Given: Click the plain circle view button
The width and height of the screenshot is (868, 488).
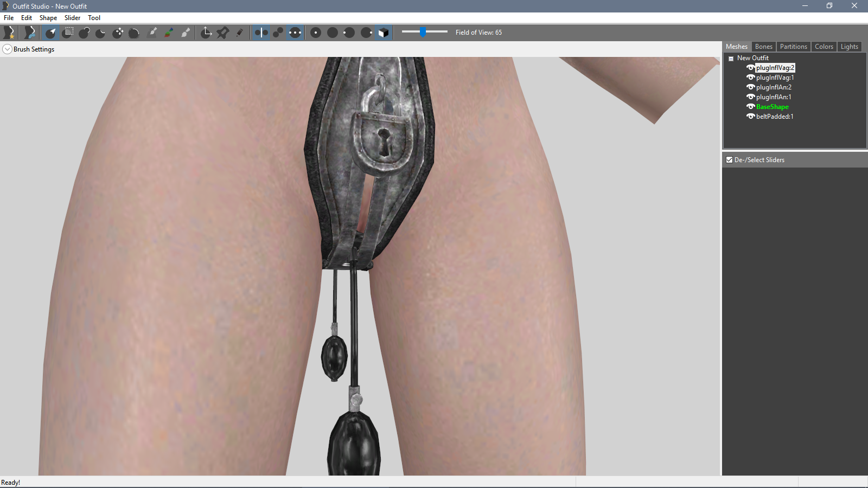Looking at the screenshot, I should (x=333, y=33).
